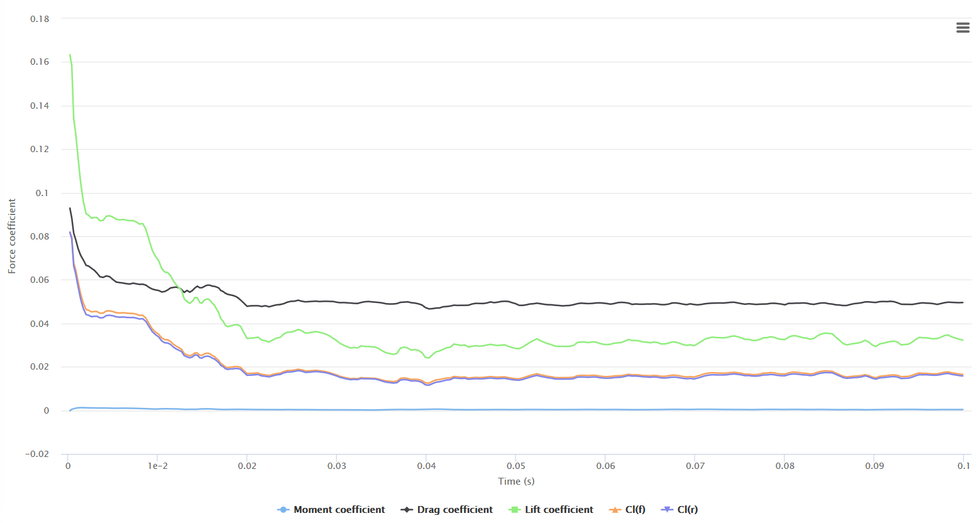The height and width of the screenshot is (523, 980).
Task: Hide the Cl(f) series via legend text
Action: (x=635, y=510)
